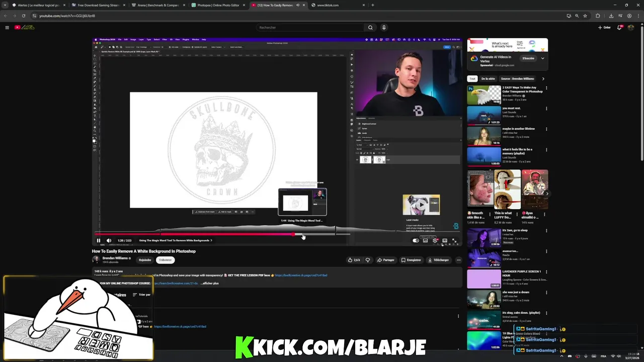The height and width of the screenshot is (362, 644).
Task: Expand description with '...afficher plus'
Action: 210,283
